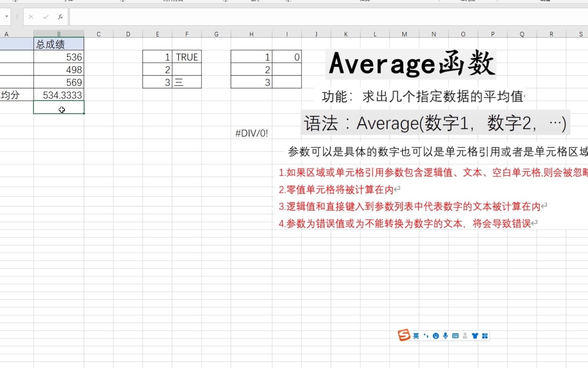
Task: Open the Sogou toolbox grid icon
Action: pyautogui.click(x=485, y=336)
